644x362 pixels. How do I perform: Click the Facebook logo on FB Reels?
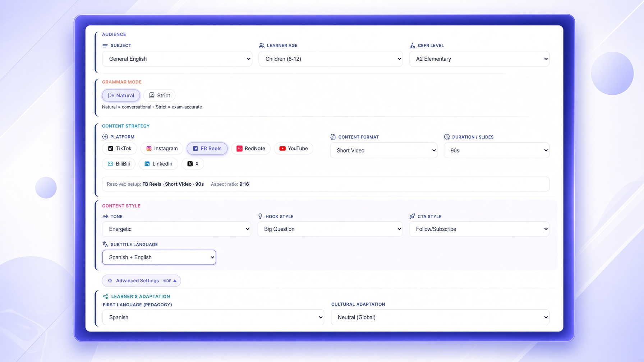pos(195,149)
